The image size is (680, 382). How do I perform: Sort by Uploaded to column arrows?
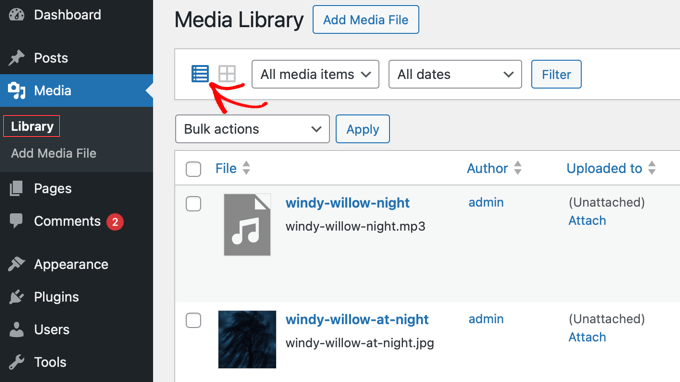click(652, 168)
